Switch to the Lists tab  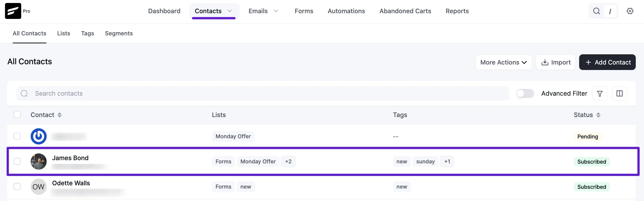point(64,33)
